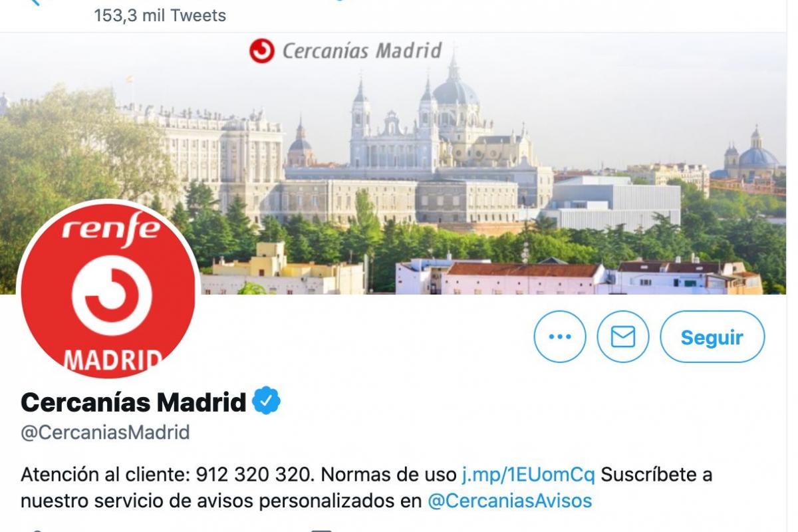This screenshot has height=532, width=798.
Task: Click the back arrow at page top
Action: point(35,3)
